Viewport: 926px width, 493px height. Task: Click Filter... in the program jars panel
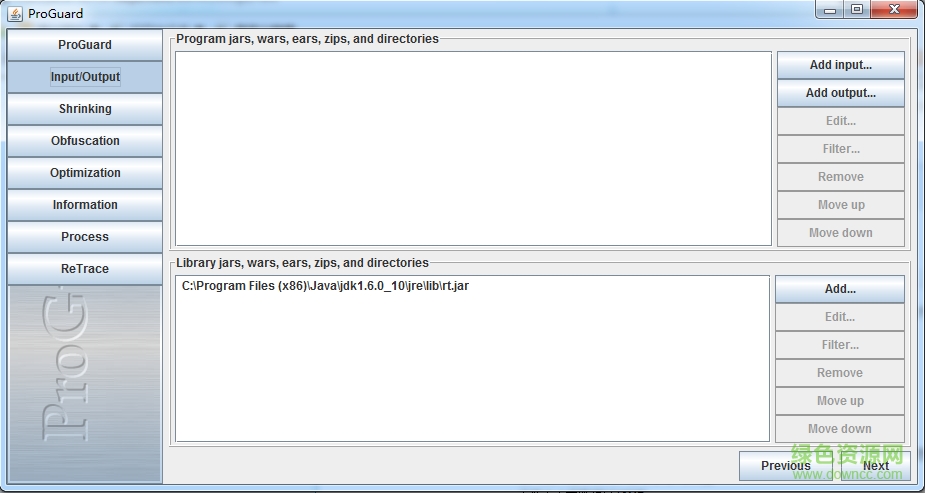[x=840, y=149]
